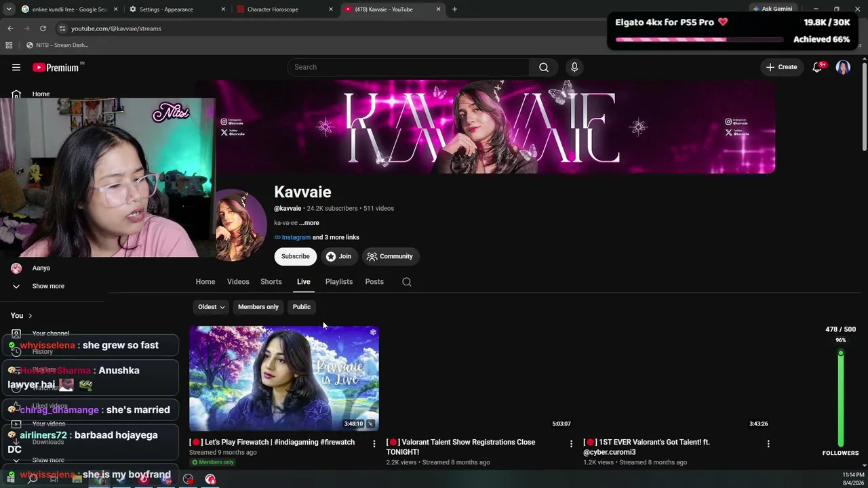Go back in browser history
Viewport: 868px width, 488px height.
click(10, 28)
